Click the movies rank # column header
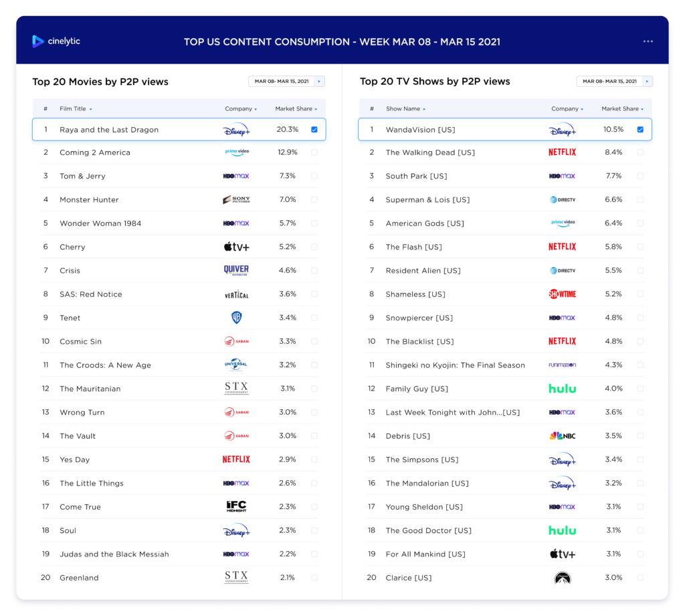This screenshot has width=685, height=616. pos(45,109)
